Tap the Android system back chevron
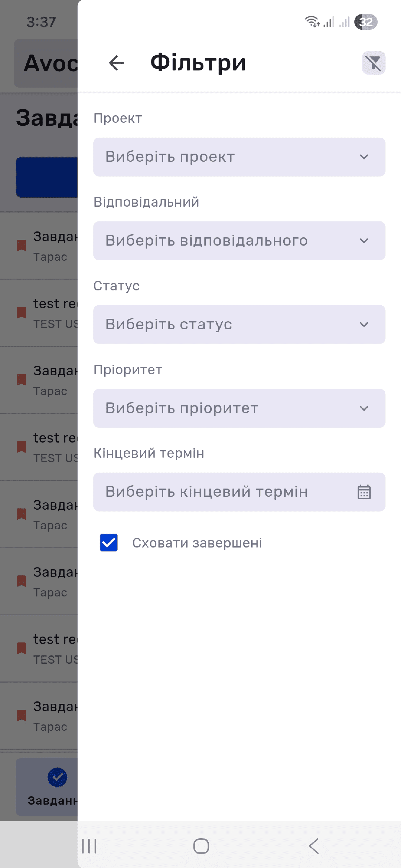The width and height of the screenshot is (401, 868). pos(314,846)
